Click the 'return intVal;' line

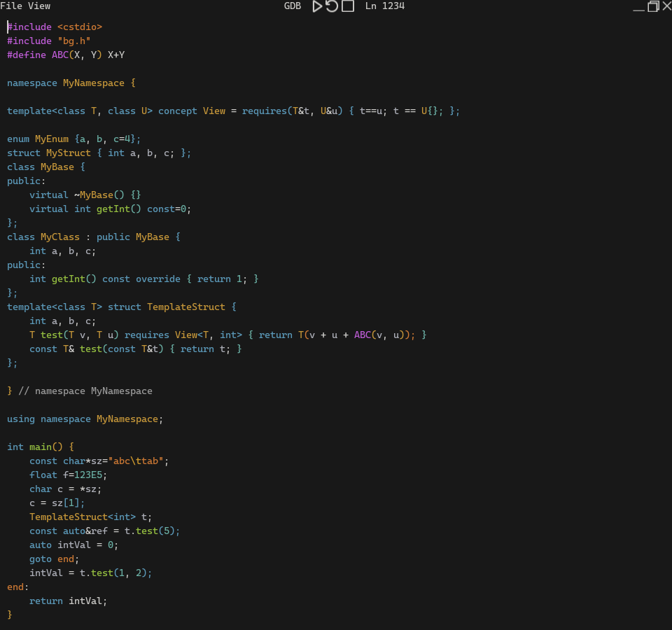point(69,601)
